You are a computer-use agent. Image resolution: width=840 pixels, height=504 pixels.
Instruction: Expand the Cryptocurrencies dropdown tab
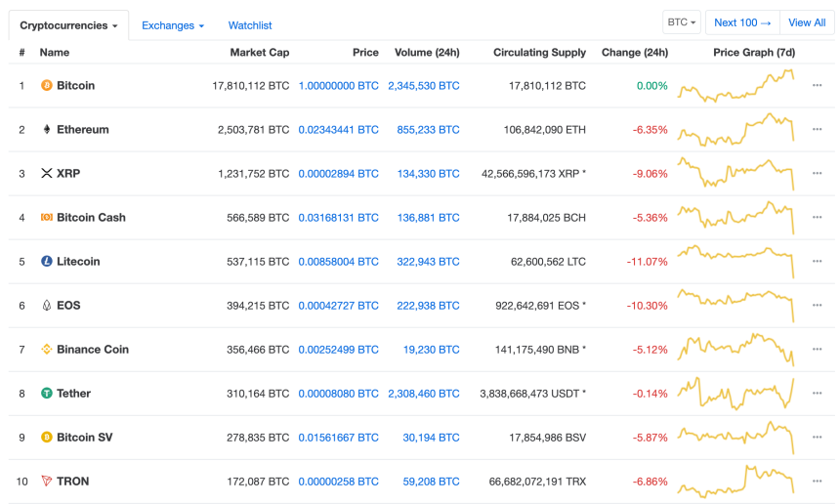(x=68, y=25)
